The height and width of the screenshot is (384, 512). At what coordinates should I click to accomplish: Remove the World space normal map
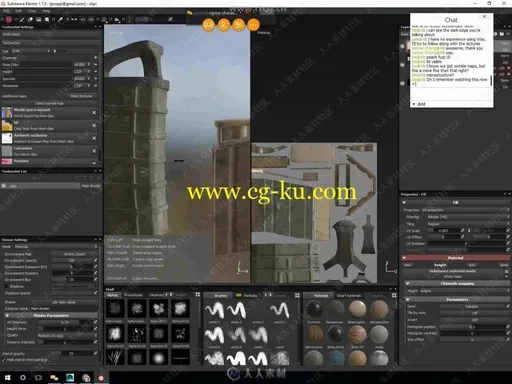[x=94, y=113]
